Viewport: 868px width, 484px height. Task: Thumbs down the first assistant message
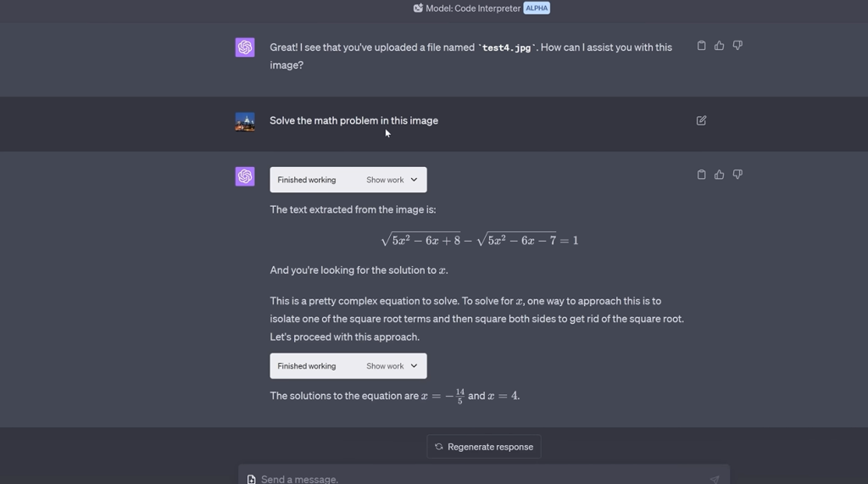tap(737, 46)
